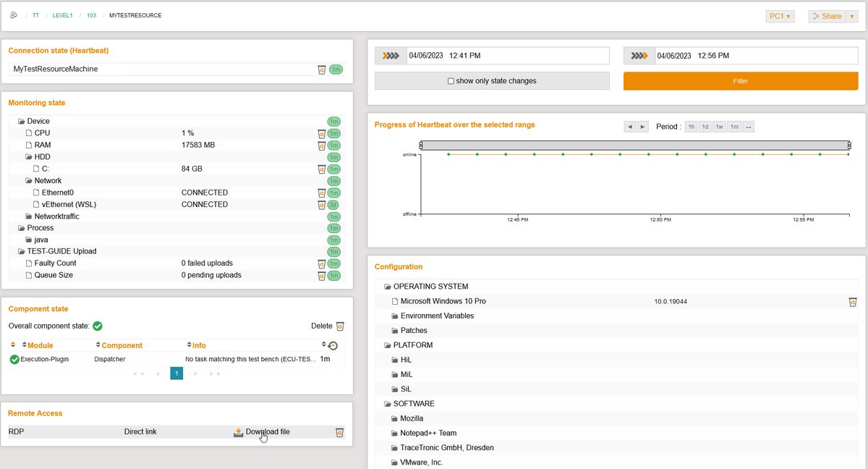The image size is (868, 469).
Task: Click the delete icon for the C: drive row
Action: [x=321, y=169]
